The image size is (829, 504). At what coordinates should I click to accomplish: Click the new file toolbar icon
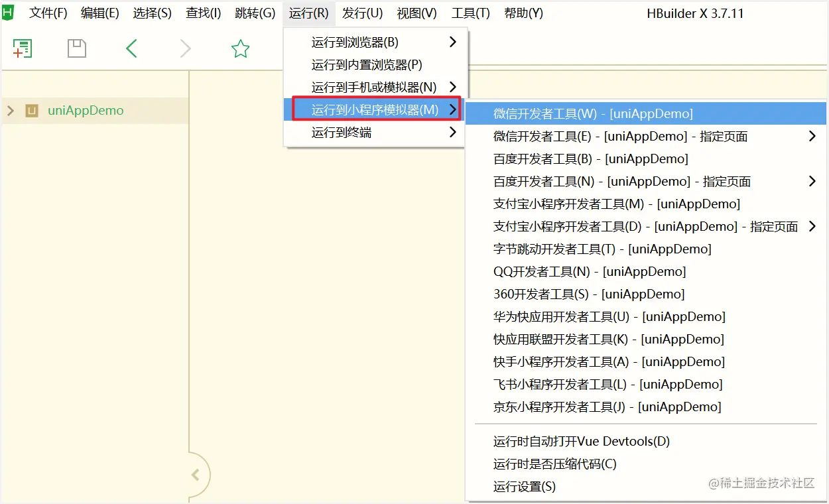[x=23, y=48]
